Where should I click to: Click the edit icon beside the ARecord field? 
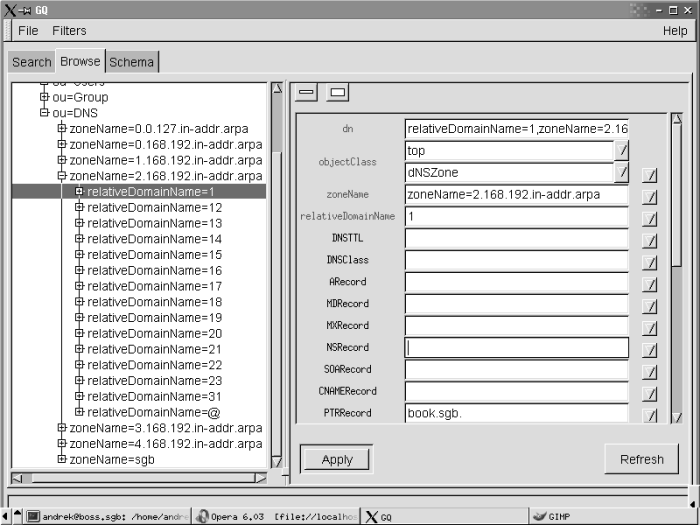coord(650,284)
